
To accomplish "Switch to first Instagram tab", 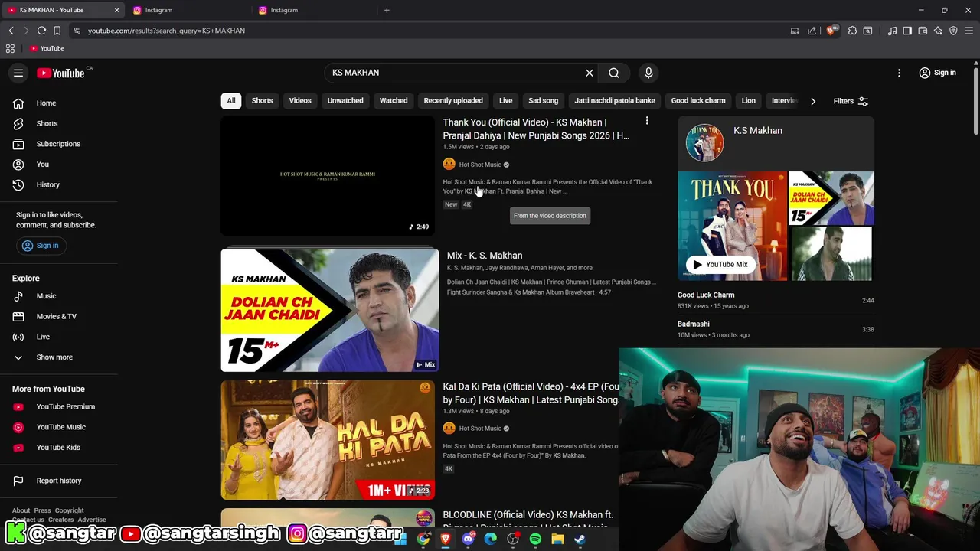I will [188, 10].
